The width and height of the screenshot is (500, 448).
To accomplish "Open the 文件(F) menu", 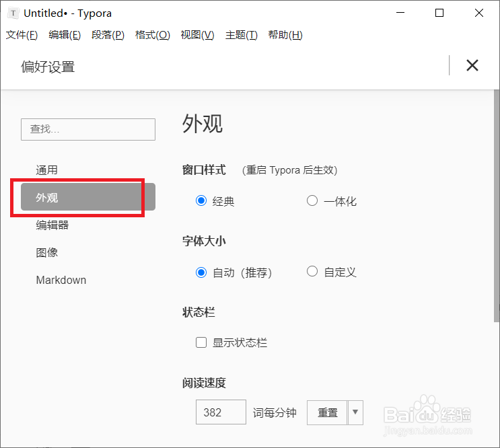I will [x=22, y=35].
